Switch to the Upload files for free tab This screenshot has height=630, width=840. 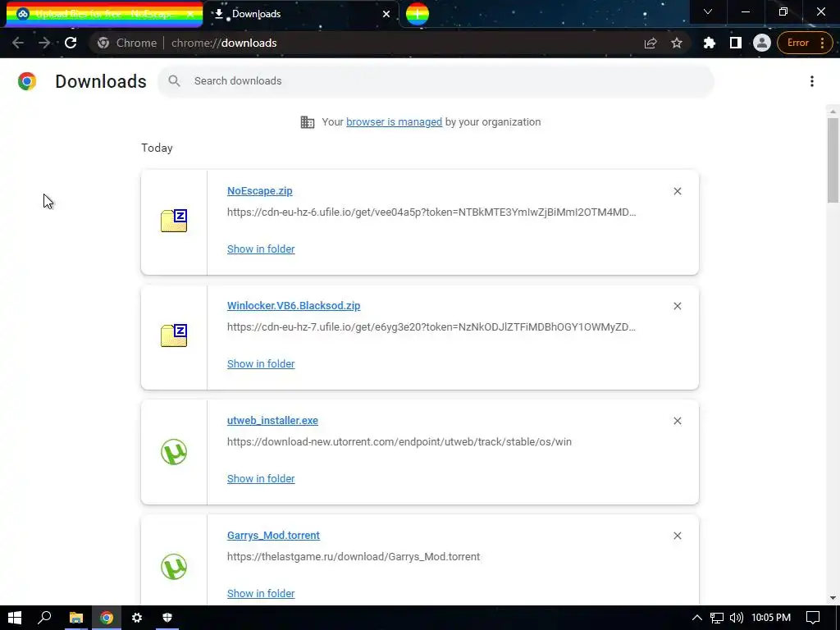pyautogui.click(x=104, y=14)
